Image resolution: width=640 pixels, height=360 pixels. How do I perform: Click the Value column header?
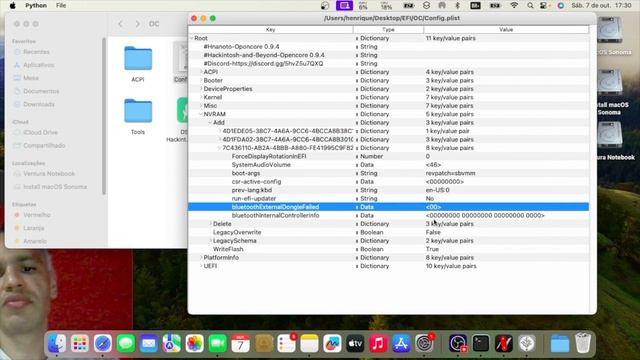pyautogui.click(x=506, y=30)
